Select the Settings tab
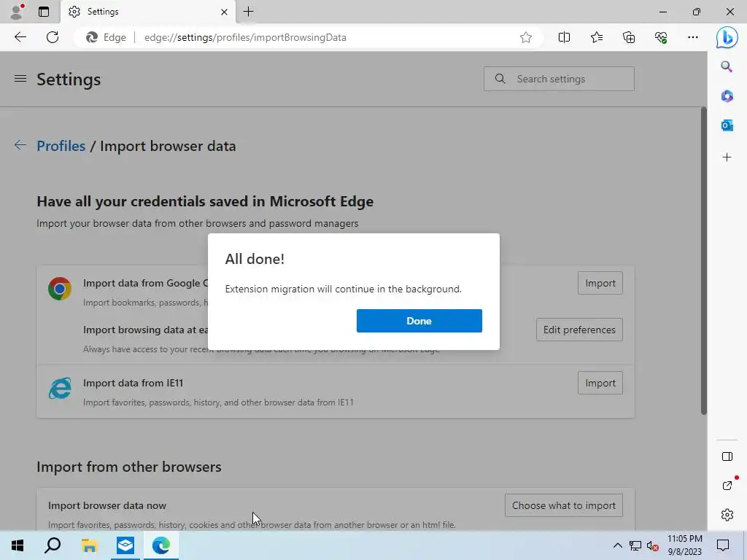The image size is (747, 560). pyautogui.click(x=147, y=12)
